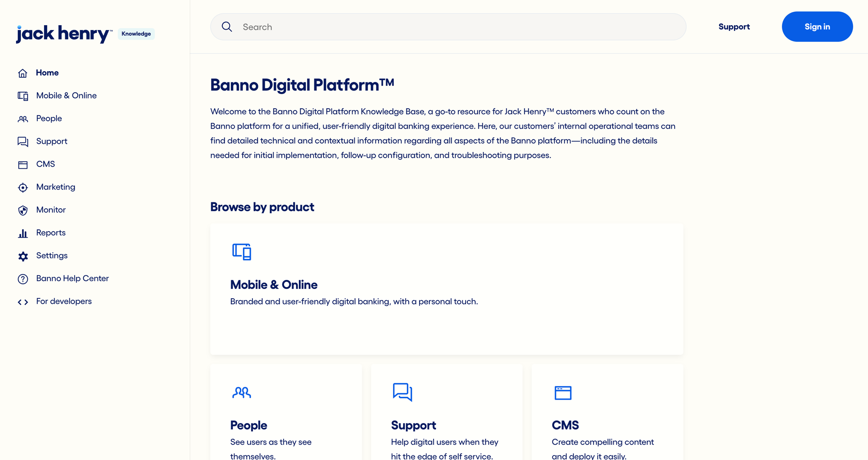Click the CMS window icon in sidebar
The width and height of the screenshot is (868, 460).
(x=23, y=165)
